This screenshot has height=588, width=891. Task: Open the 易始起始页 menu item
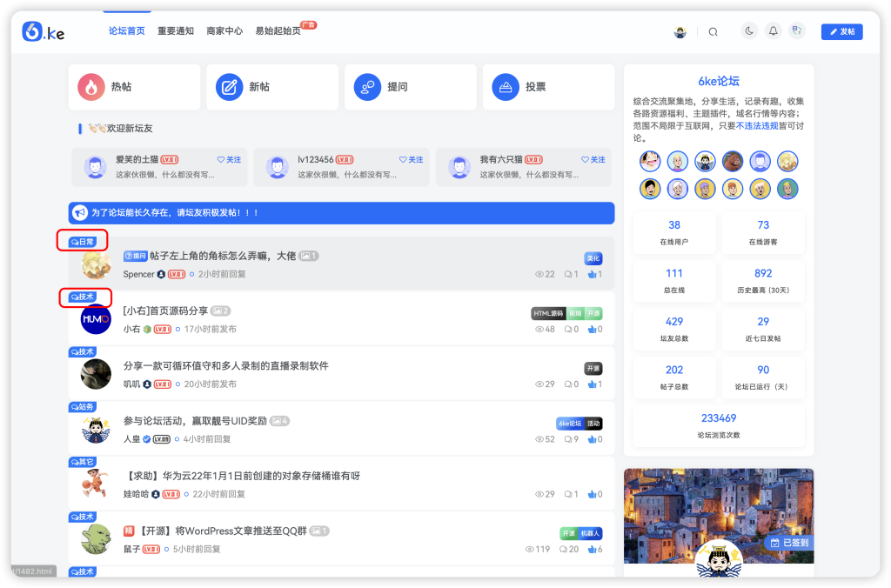point(278,30)
